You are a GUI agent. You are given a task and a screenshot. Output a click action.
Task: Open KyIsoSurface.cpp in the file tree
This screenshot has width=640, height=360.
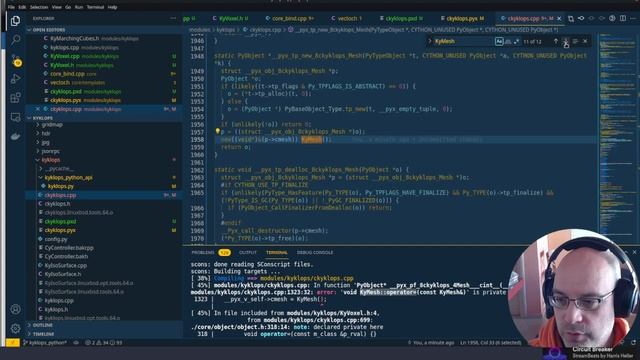click(x=65, y=265)
